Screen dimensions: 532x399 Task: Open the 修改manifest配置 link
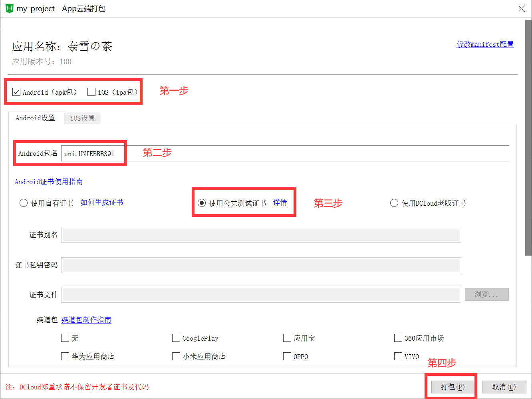(485, 44)
